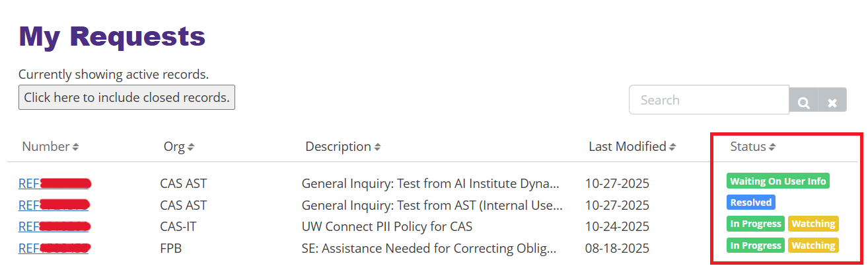Click In Progress badge on FPB row

coord(755,246)
